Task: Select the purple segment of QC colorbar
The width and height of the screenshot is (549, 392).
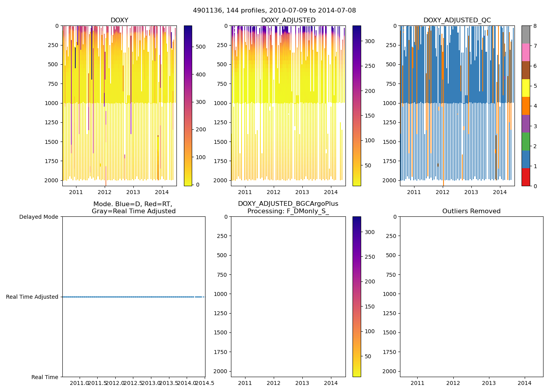Action: click(526, 123)
